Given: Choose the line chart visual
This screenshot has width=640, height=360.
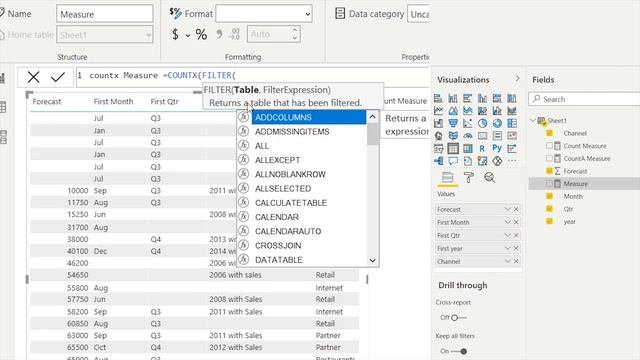Looking at the screenshot, I should (x=438, y=111).
